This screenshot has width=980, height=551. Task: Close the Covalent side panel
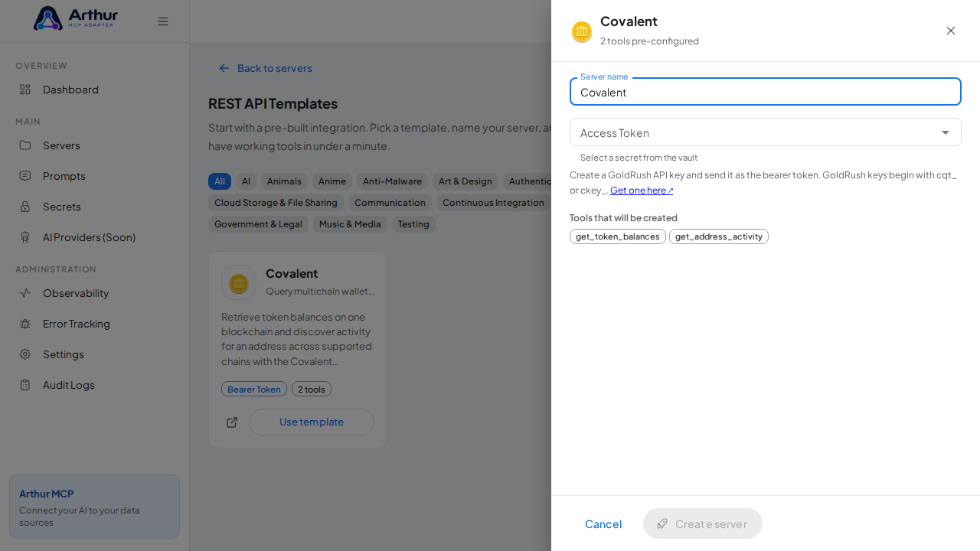[x=951, y=31]
